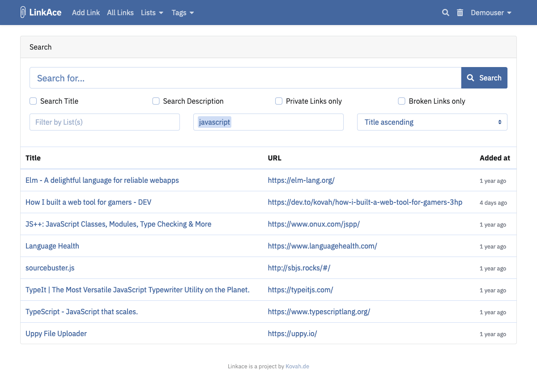Viewport: 537px width, 392px height.
Task: Enable the Search Description checkbox
Action: point(156,101)
